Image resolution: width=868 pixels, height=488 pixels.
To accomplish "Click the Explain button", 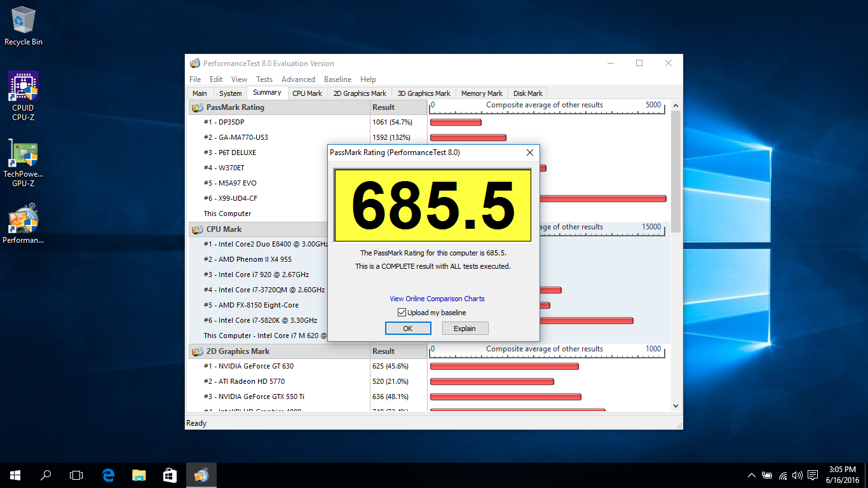I will coord(465,329).
